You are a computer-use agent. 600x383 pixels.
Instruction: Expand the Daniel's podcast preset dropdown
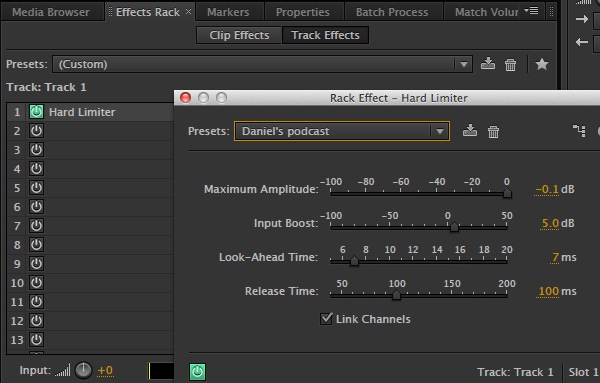[x=439, y=131]
